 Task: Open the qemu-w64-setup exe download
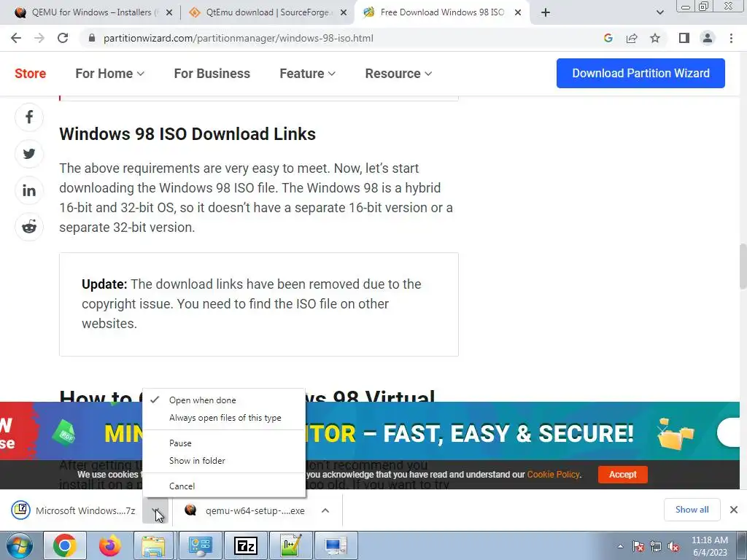245,510
